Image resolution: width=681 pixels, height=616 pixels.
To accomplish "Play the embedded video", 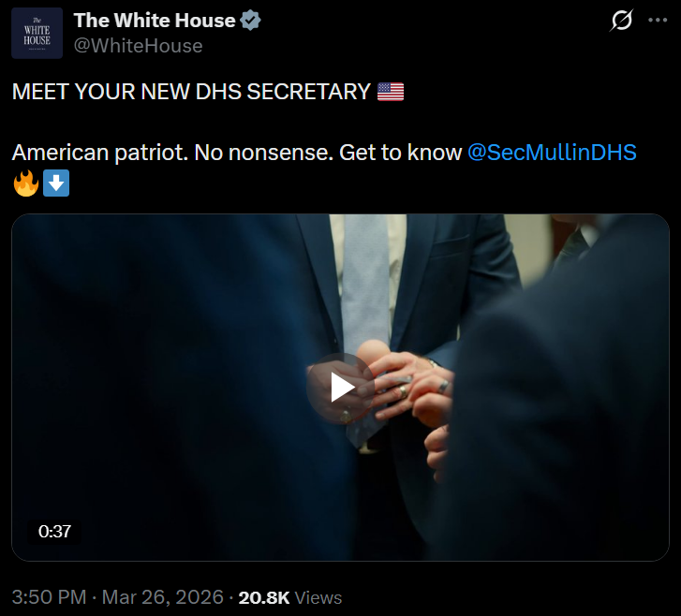I will pyautogui.click(x=341, y=388).
